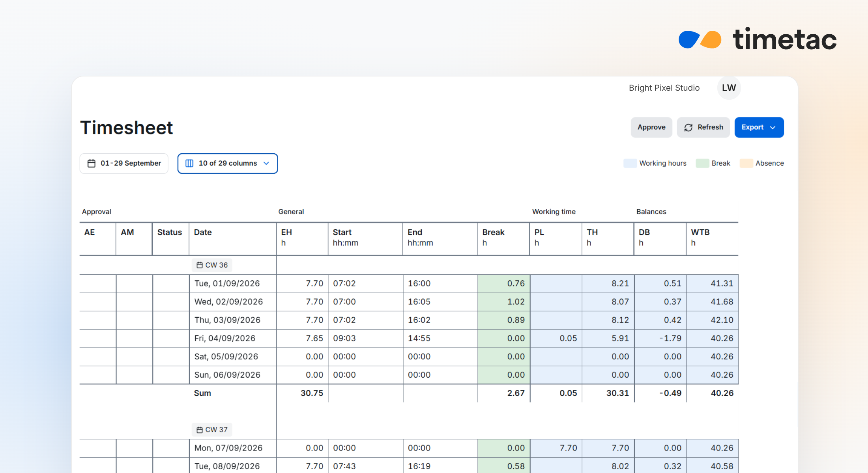868x473 pixels.
Task: Click the AM column header
Action: click(x=134, y=238)
